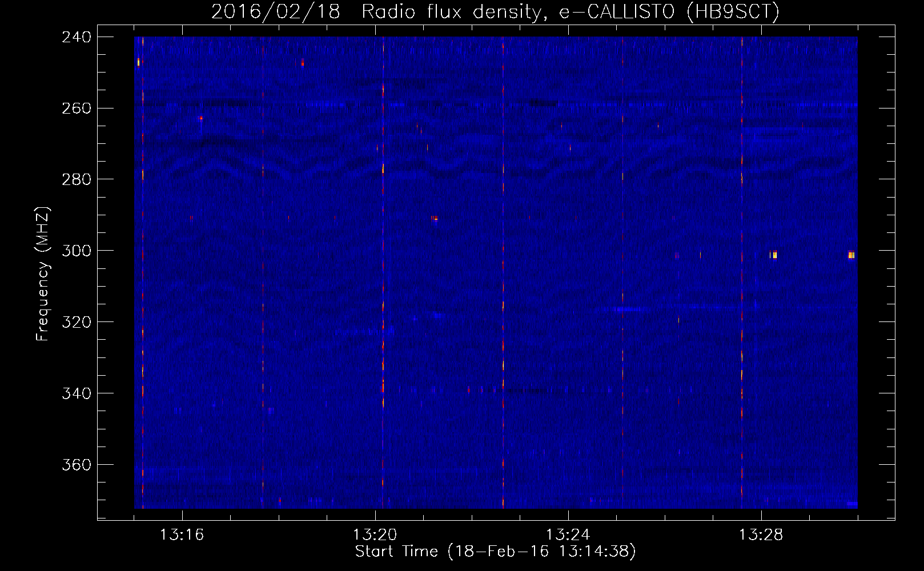Click the bright spot at 300 MHz at the right edge of the spectrogram

pyautogui.click(x=851, y=255)
